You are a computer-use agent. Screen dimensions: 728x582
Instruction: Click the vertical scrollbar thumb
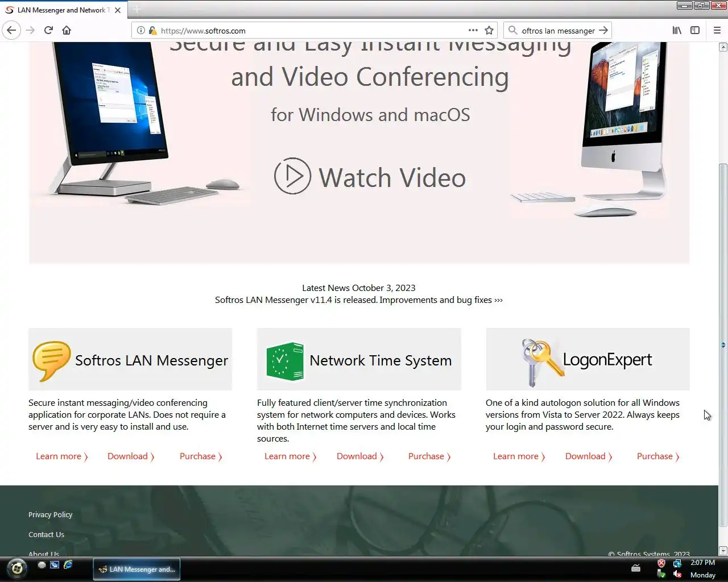coord(723,345)
